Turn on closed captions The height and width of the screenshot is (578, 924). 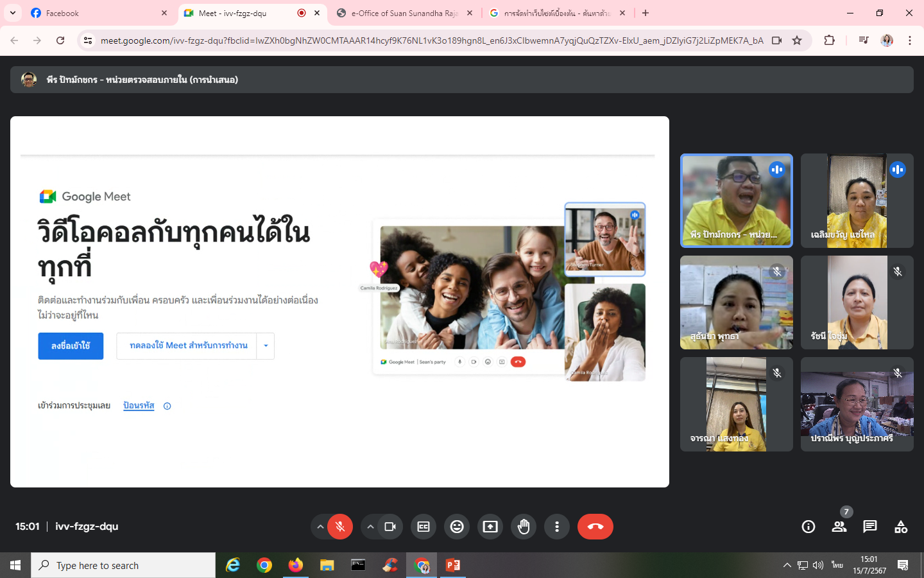click(424, 527)
